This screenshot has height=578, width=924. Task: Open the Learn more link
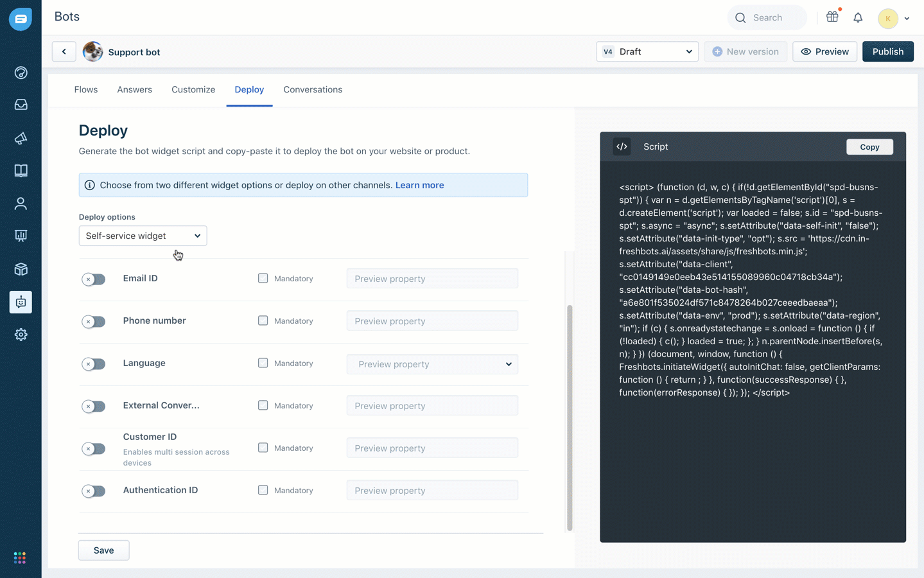pyautogui.click(x=419, y=185)
